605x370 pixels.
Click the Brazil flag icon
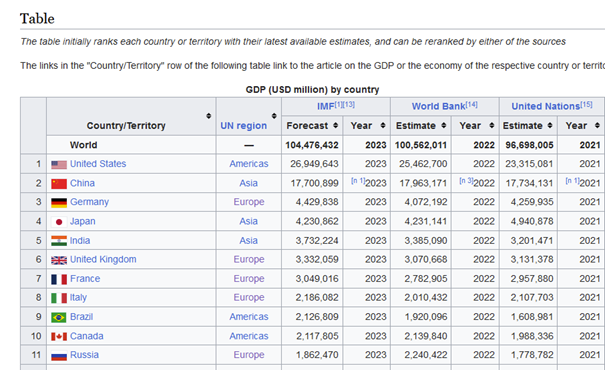59,318
